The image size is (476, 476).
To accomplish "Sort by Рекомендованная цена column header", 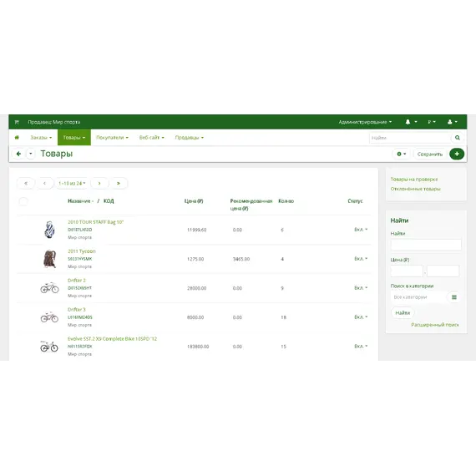I will (251, 205).
